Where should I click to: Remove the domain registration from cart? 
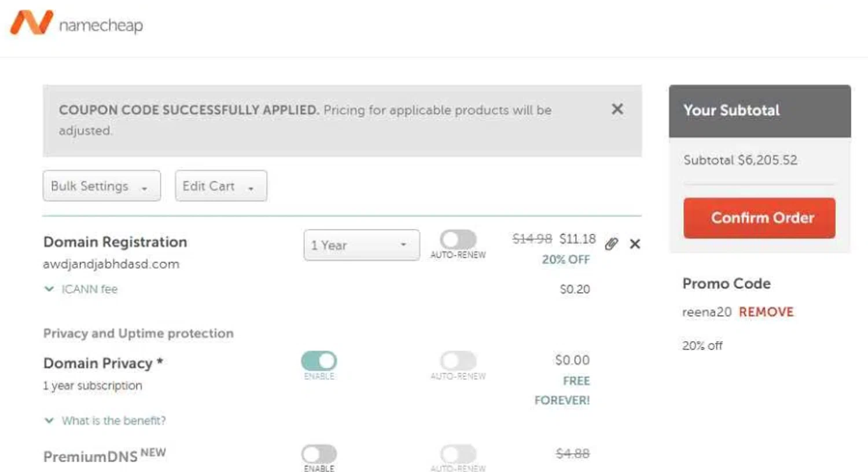tap(635, 244)
